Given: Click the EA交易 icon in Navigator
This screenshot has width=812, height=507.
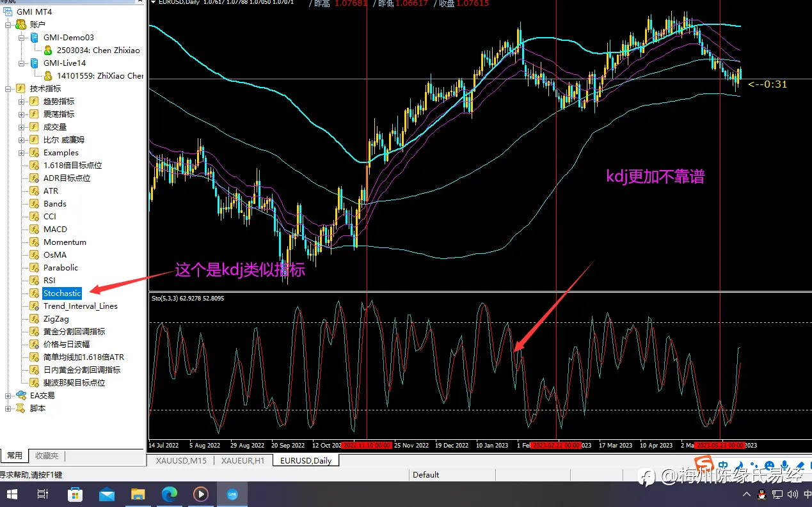Looking at the screenshot, I should pos(20,395).
